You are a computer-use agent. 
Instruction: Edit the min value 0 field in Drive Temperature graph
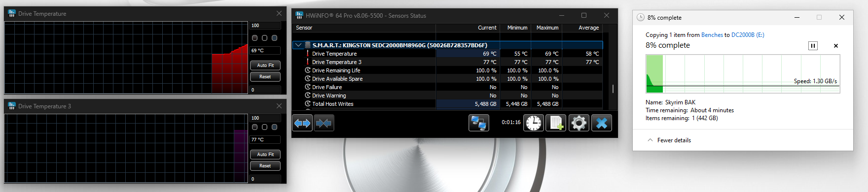tap(265, 90)
